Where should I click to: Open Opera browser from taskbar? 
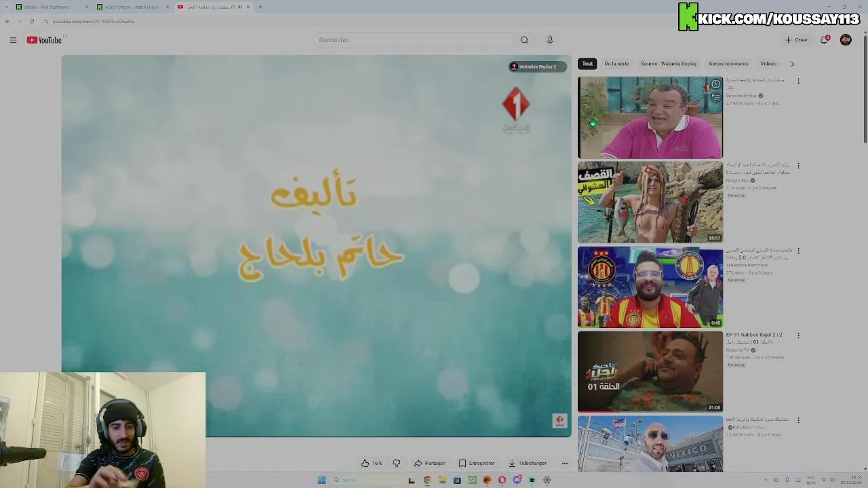(x=502, y=480)
